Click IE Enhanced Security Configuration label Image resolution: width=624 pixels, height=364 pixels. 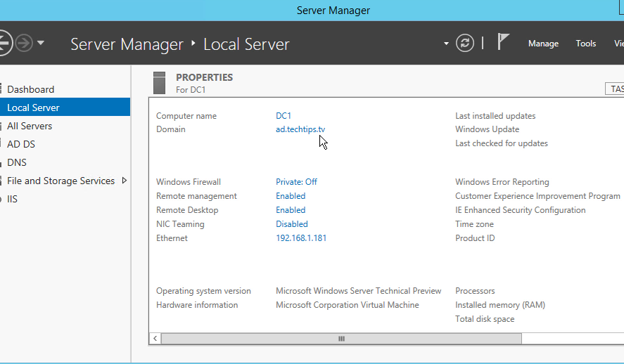[520, 210]
